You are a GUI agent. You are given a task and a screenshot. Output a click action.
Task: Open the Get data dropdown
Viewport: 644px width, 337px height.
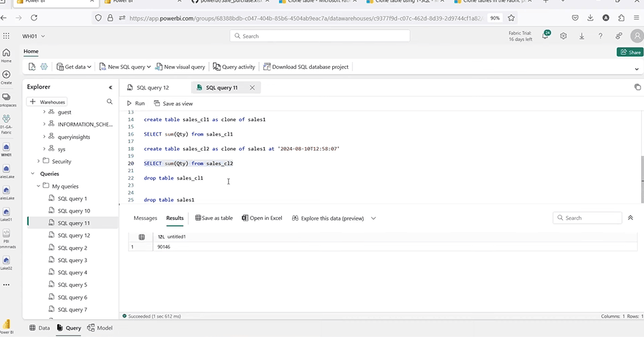coord(74,67)
